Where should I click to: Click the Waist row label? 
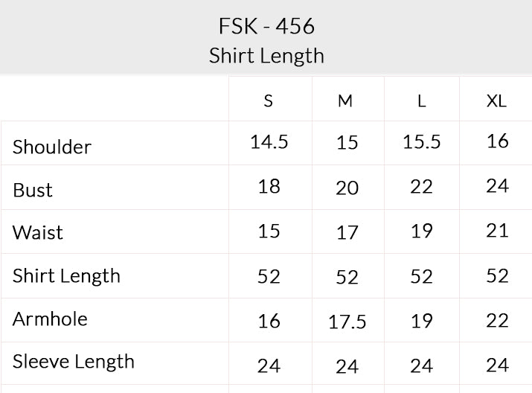click(x=38, y=232)
